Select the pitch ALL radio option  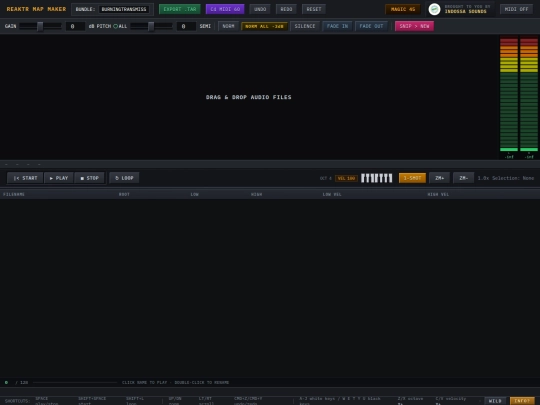(x=116, y=26)
